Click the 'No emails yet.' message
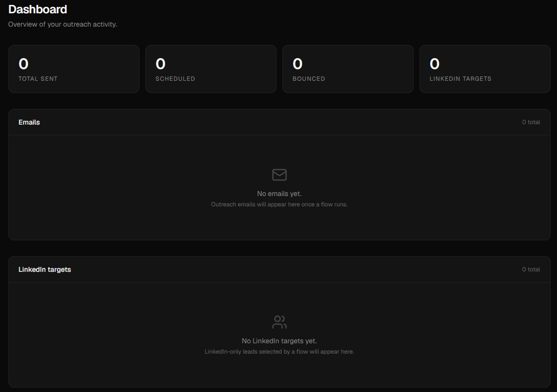557x392 pixels. click(279, 194)
